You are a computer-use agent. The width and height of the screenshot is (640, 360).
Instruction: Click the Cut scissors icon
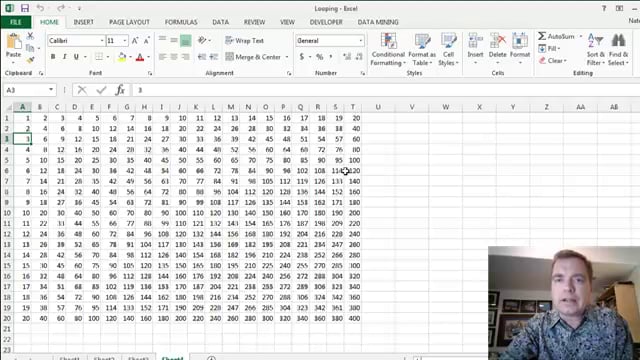(x=30, y=36)
